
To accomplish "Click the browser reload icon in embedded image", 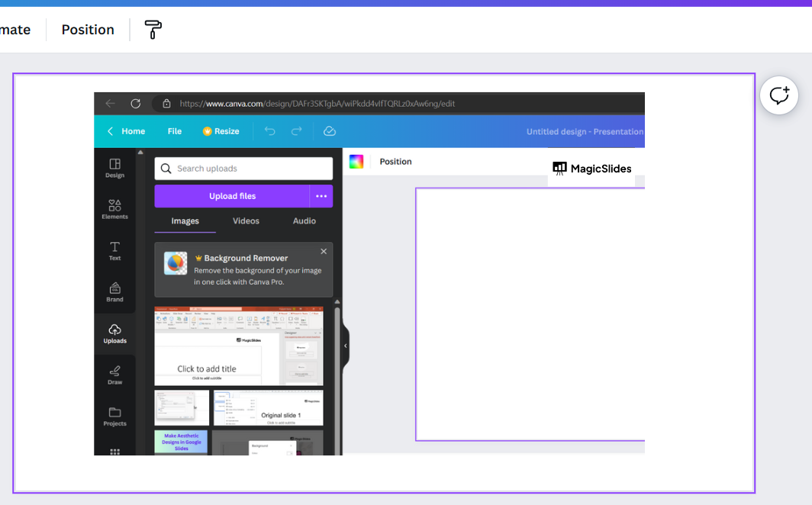I will [x=136, y=104].
